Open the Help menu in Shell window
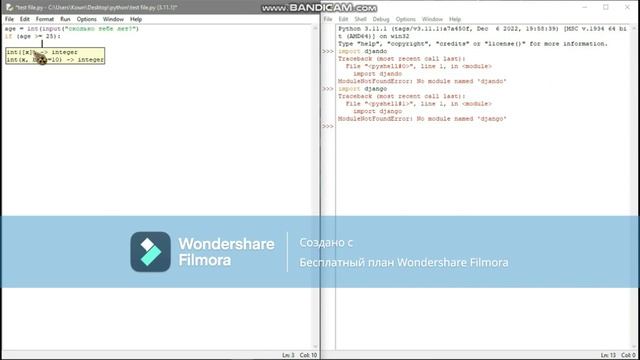This screenshot has width=640, height=360. [x=455, y=19]
